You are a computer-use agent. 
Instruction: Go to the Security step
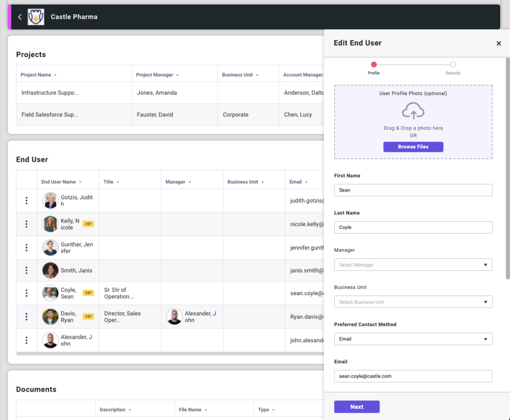coord(452,65)
